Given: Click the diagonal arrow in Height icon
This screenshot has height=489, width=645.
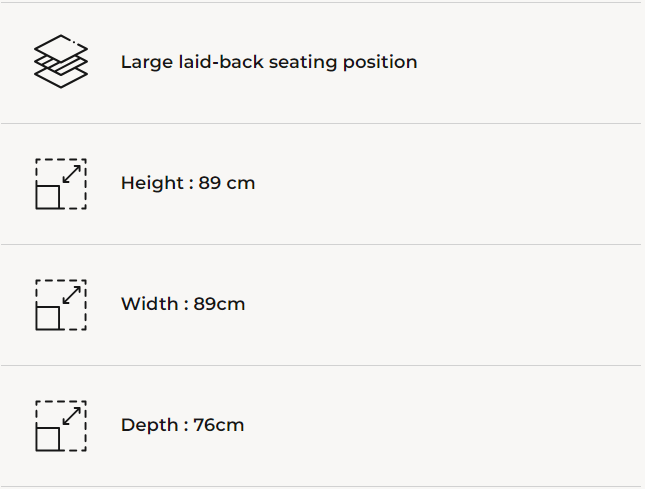Looking at the screenshot, I should coord(71,173).
